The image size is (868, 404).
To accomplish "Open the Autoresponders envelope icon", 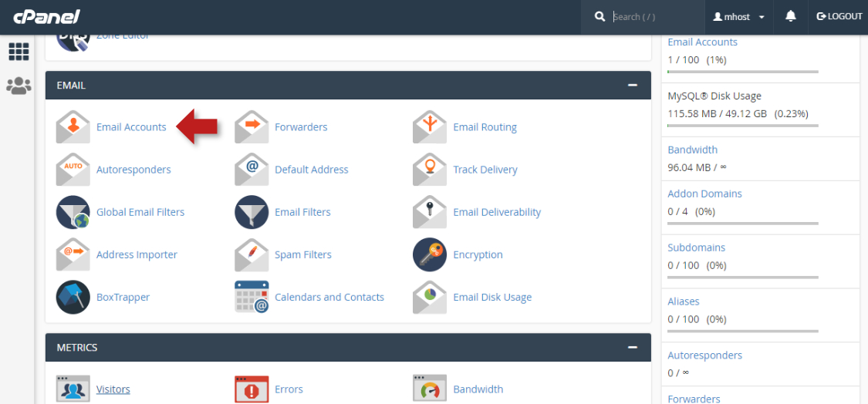I will [x=73, y=170].
